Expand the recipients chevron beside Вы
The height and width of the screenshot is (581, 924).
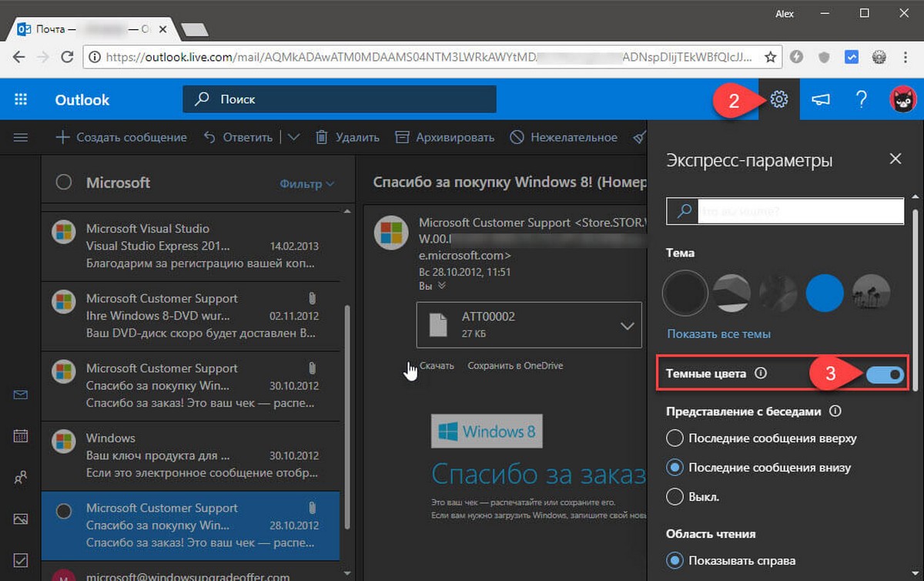[442, 285]
